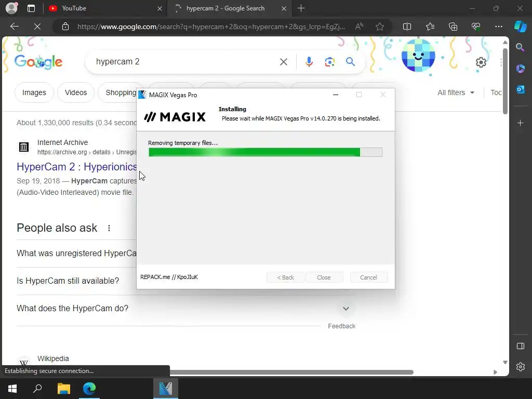Filter results by Videos
This screenshot has width=532, height=399.
click(76, 92)
